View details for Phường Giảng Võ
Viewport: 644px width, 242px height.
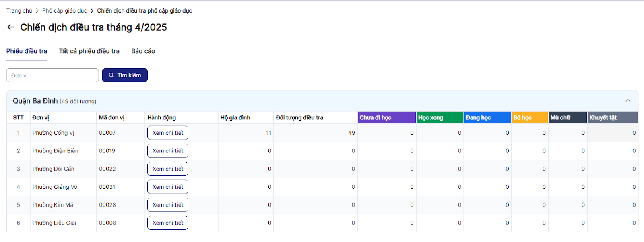pyautogui.click(x=168, y=187)
